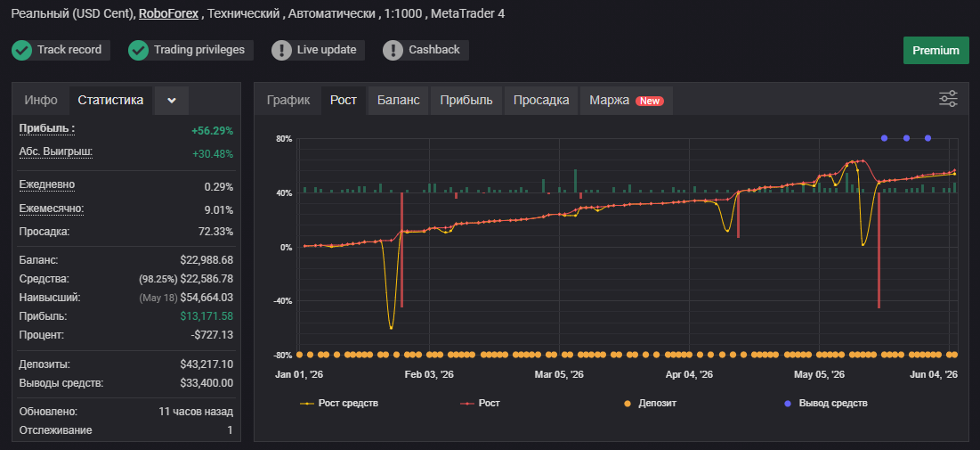Toggle the Рост средств legend series

(340, 404)
